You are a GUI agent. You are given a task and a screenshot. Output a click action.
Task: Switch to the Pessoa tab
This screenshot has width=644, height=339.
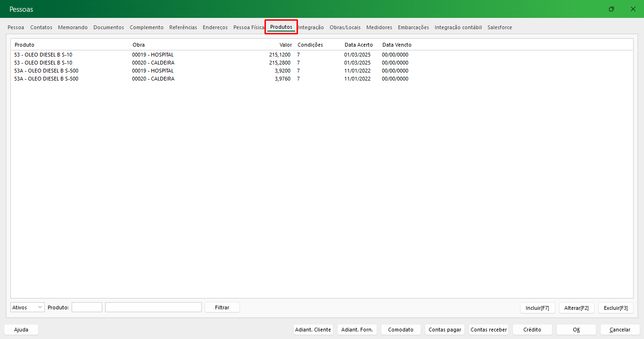click(16, 27)
